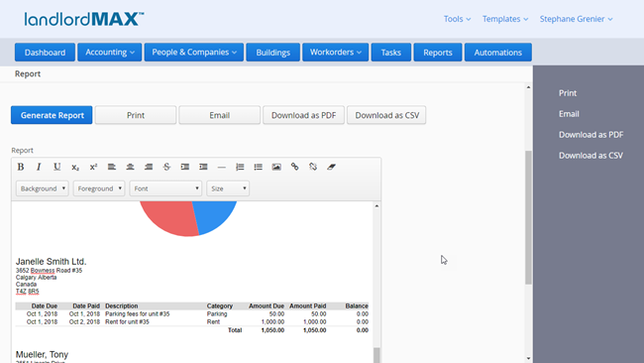
Task: Click the page scrollbar up arrow
Action: [x=528, y=87]
